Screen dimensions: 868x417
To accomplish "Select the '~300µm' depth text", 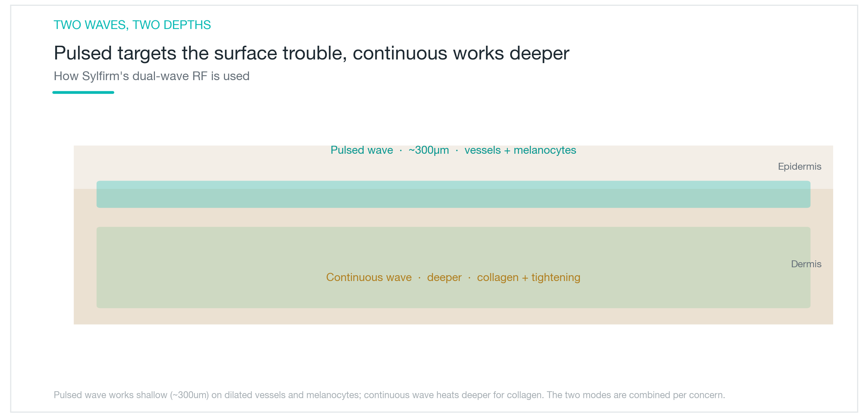I will (x=429, y=150).
